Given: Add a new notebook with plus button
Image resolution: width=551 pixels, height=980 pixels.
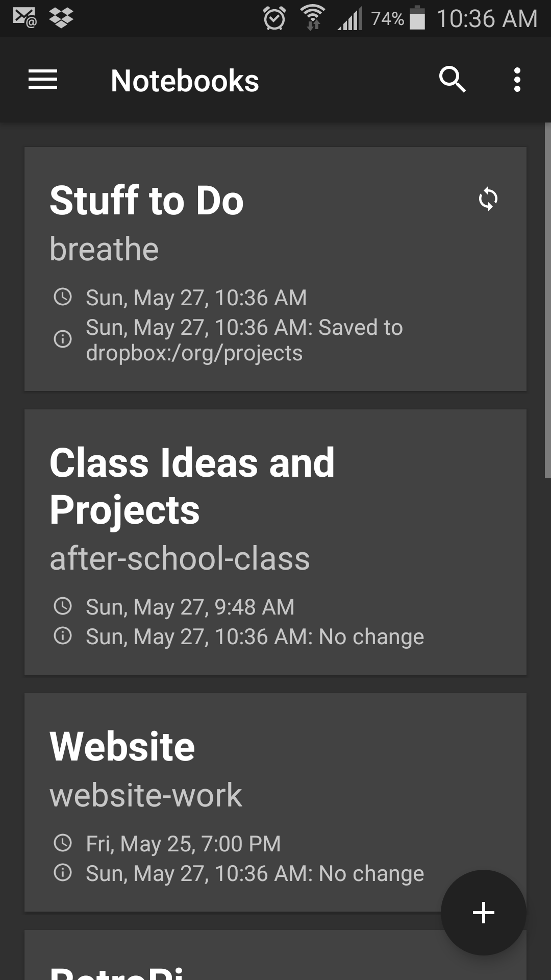Looking at the screenshot, I should [484, 913].
